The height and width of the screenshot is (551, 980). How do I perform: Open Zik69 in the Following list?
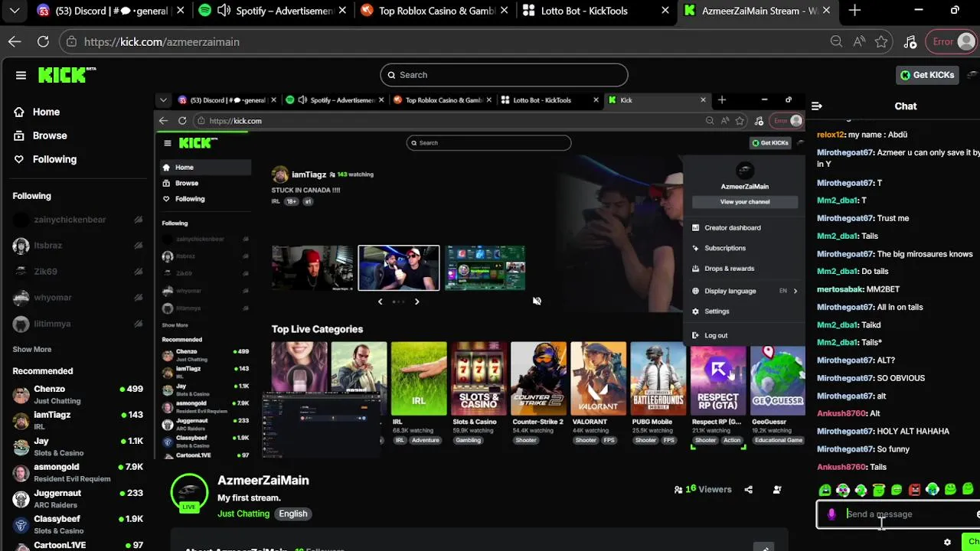[77, 272]
